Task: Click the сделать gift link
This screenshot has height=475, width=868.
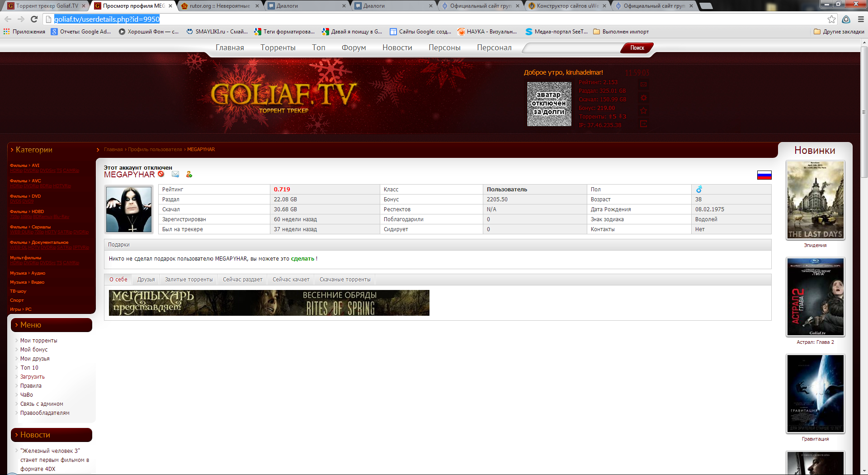Action: pyautogui.click(x=302, y=259)
